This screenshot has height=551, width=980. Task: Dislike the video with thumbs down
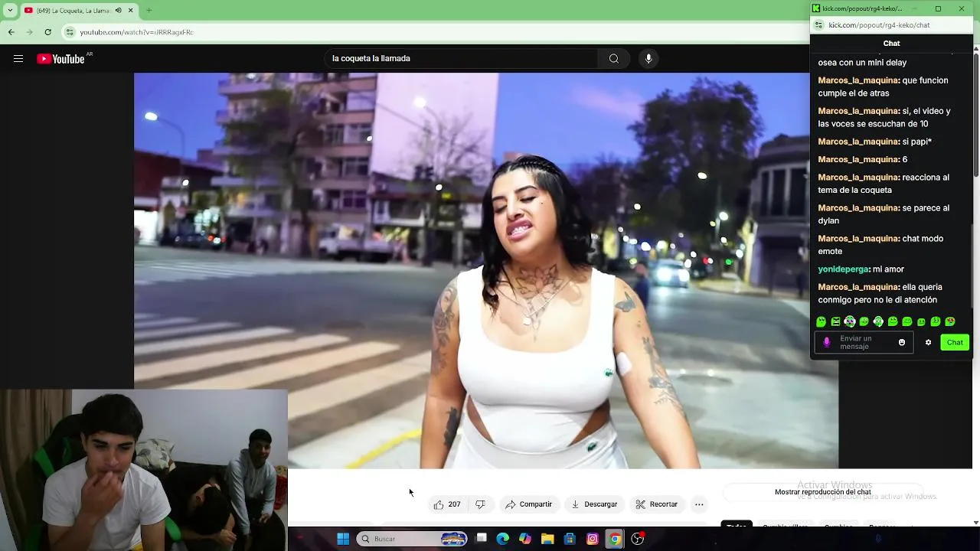coord(480,504)
